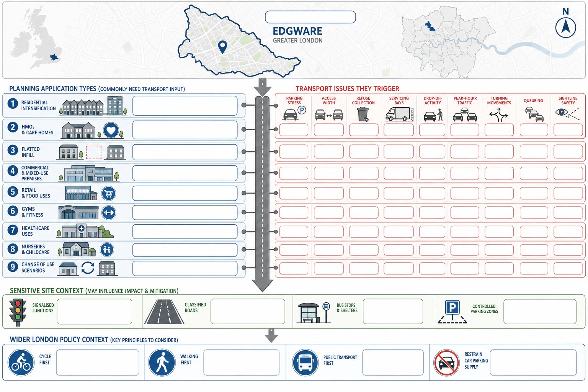Click the Access Width two-cars icon
This screenshot has height=392, width=588.
click(x=329, y=114)
